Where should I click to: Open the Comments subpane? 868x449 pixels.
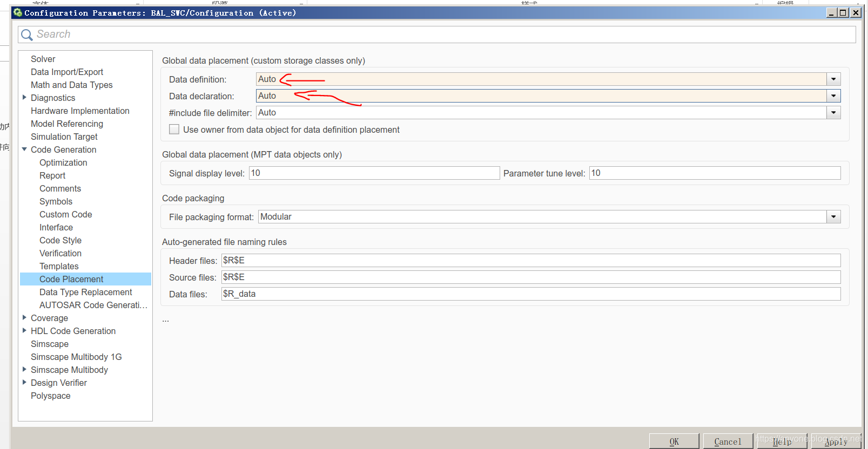[x=60, y=188]
